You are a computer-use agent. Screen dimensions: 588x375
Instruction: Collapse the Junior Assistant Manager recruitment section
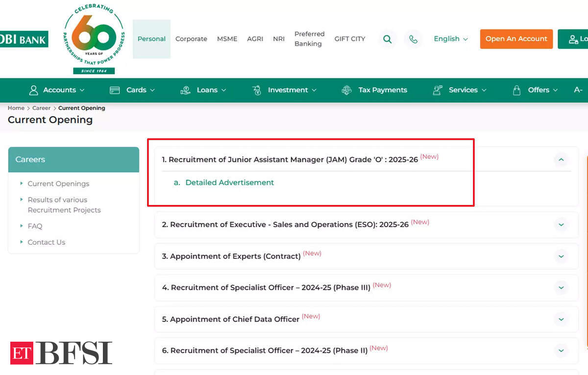(x=561, y=159)
